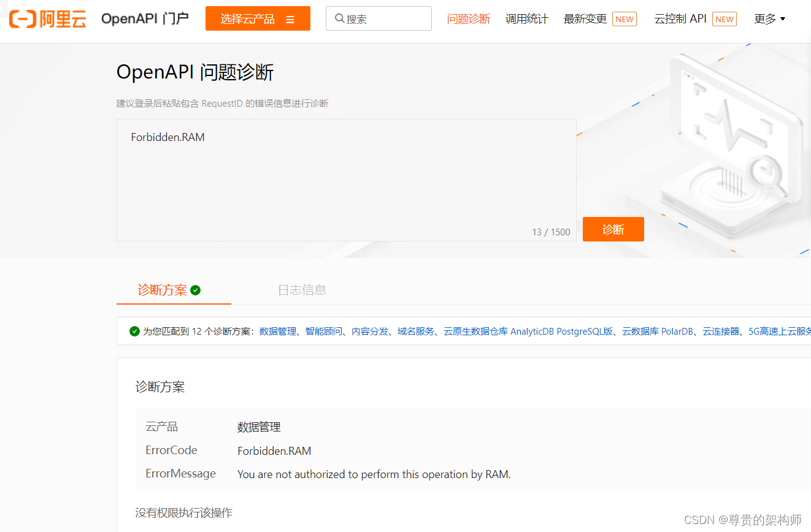The width and height of the screenshot is (811, 532).
Task: Click the green checkmark on 诊断方案 tab
Action: pos(196,291)
